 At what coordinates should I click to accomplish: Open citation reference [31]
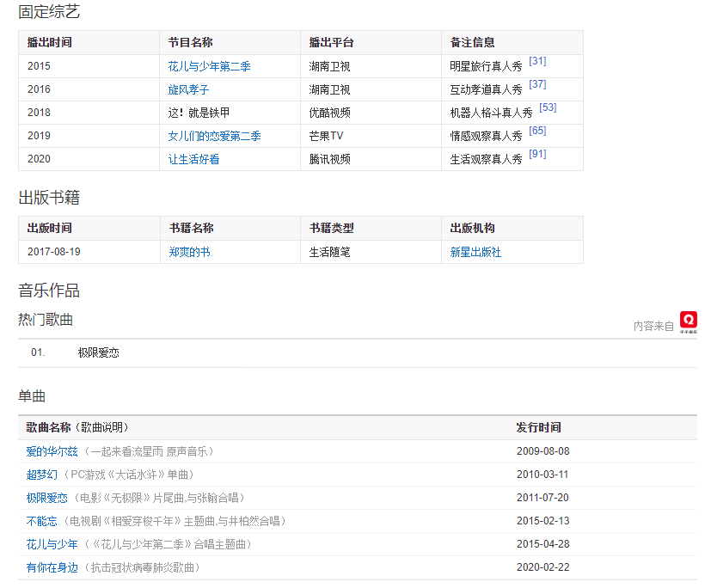click(537, 61)
